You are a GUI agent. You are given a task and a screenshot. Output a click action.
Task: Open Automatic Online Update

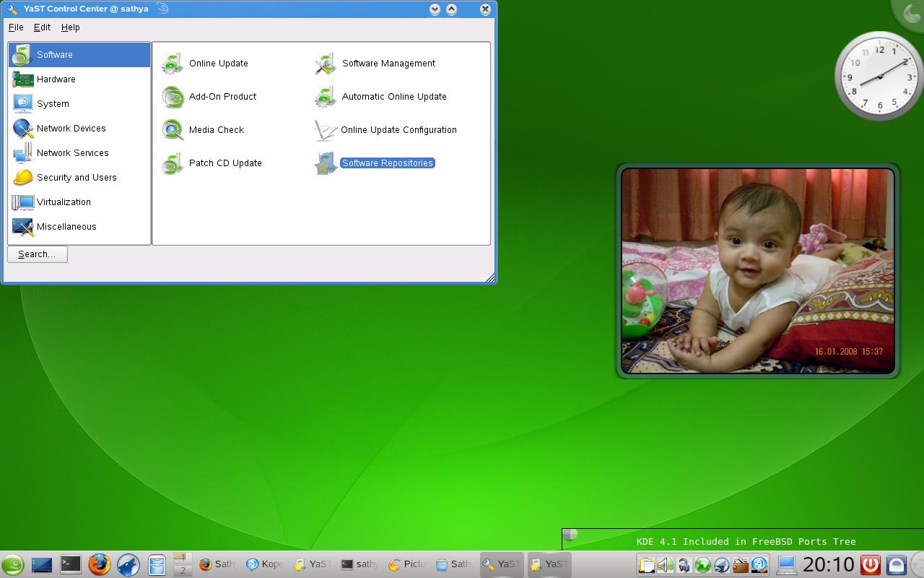381,97
